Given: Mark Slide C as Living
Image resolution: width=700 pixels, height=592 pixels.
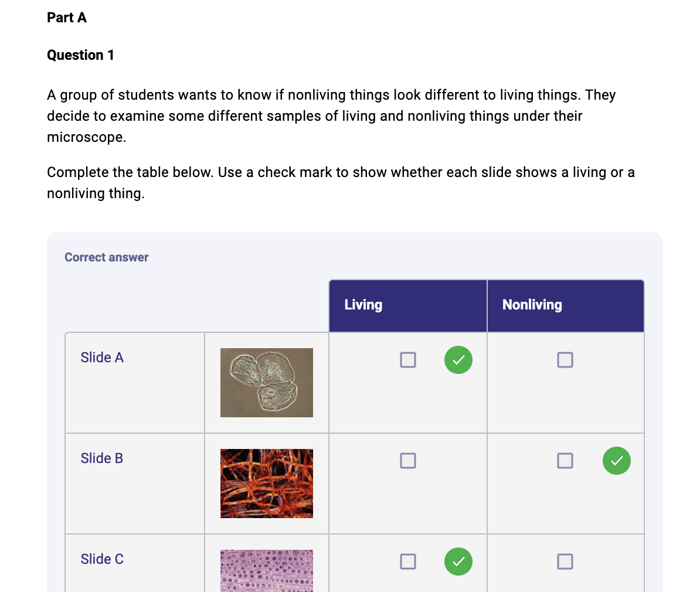Looking at the screenshot, I should pos(407,562).
